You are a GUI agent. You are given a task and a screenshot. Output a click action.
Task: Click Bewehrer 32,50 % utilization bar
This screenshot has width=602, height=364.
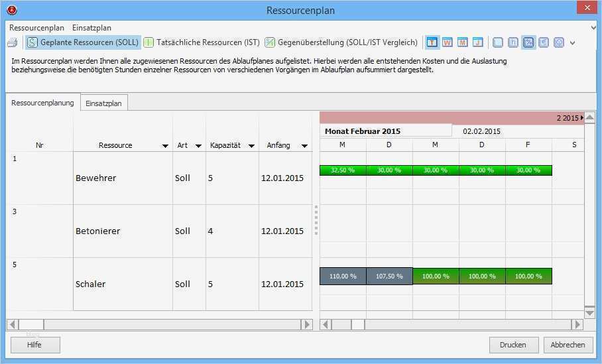pyautogui.click(x=343, y=170)
